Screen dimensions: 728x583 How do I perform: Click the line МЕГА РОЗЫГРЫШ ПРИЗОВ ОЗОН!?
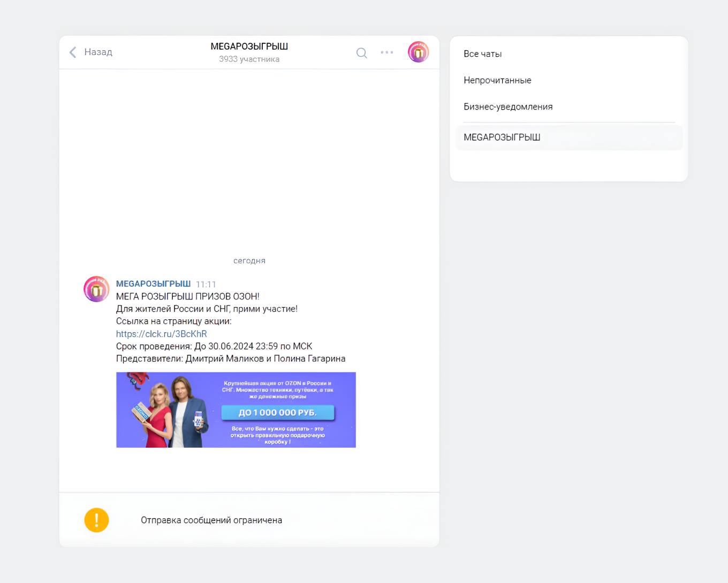[x=188, y=296]
